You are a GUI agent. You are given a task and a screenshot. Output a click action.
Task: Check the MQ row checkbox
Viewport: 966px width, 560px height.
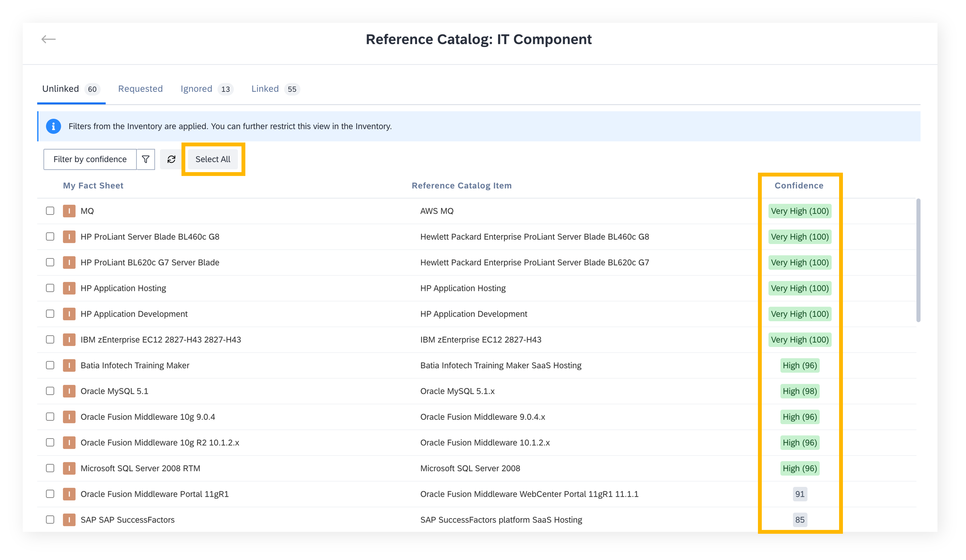[50, 211]
